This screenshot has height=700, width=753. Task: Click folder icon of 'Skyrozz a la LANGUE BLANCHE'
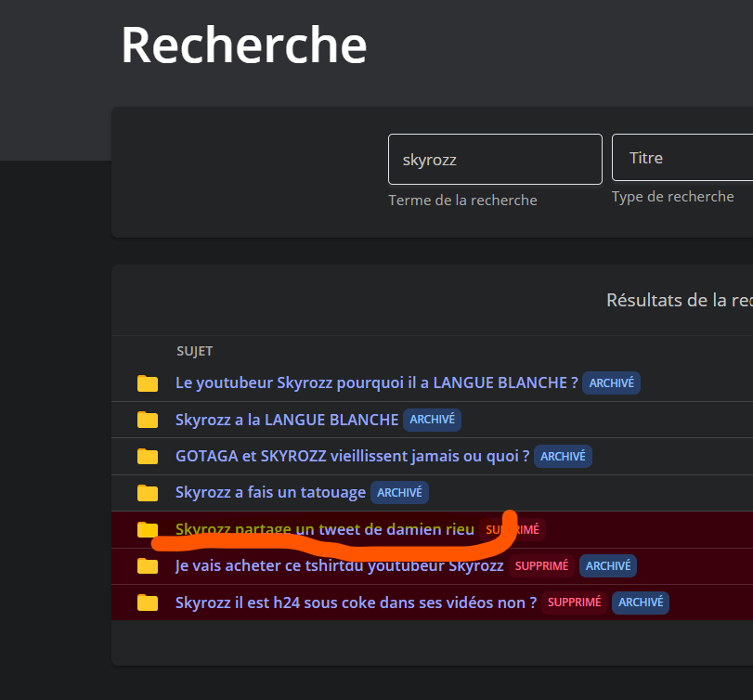(x=148, y=420)
